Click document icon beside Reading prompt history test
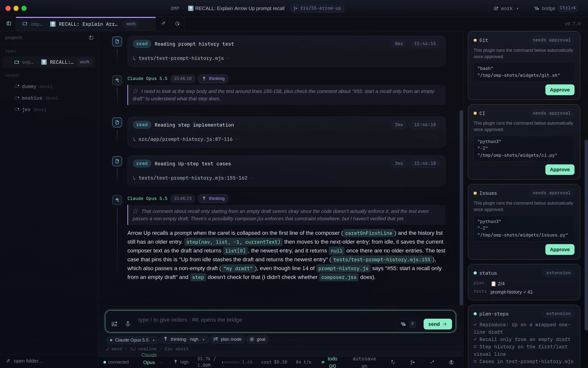The width and height of the screenshot is (588, 368). [x=117, y=41]
